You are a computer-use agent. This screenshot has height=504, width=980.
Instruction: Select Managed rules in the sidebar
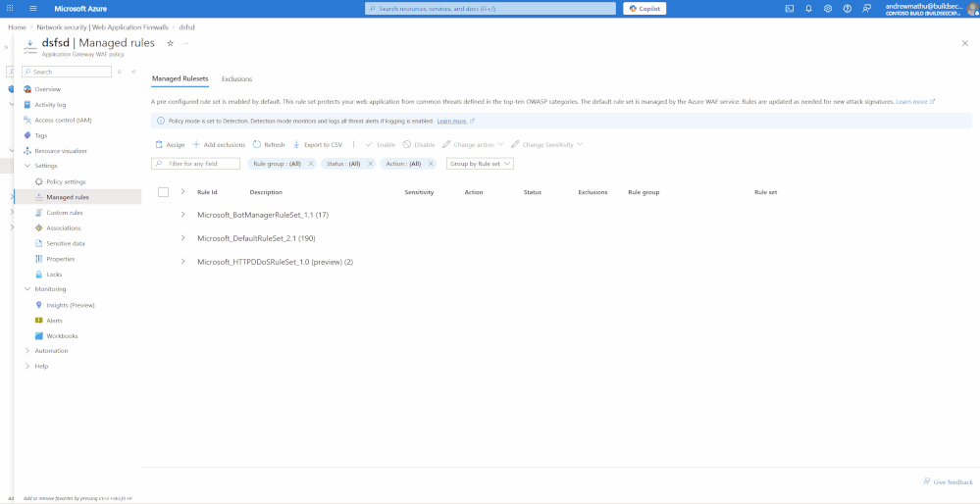(x=68, y=197)
